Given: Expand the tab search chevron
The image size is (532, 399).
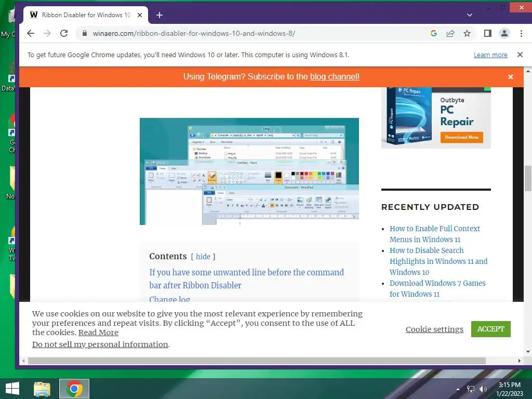Looking at the screenshot, I should click(x=470, y=15).
